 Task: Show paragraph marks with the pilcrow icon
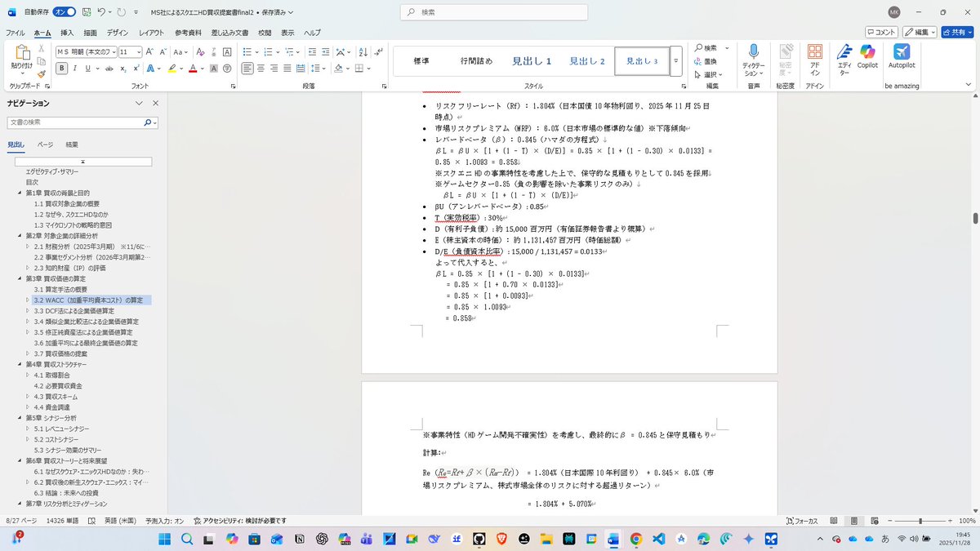click(x=376, y=51)
